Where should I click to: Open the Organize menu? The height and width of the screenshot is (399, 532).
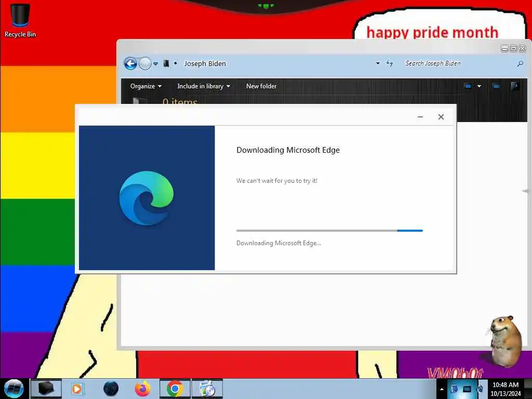tap(146, 86)
